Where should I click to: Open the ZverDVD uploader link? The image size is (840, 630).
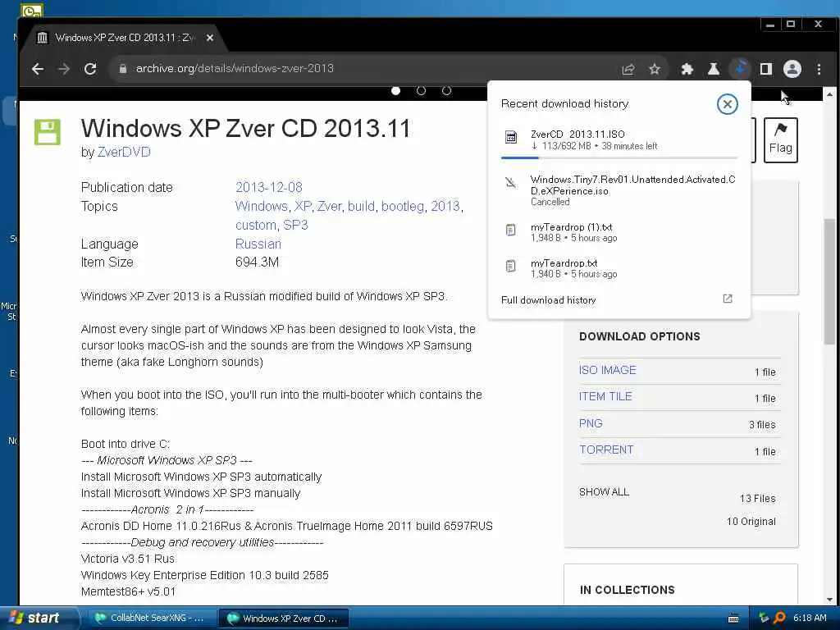click(x=124, y=152)
